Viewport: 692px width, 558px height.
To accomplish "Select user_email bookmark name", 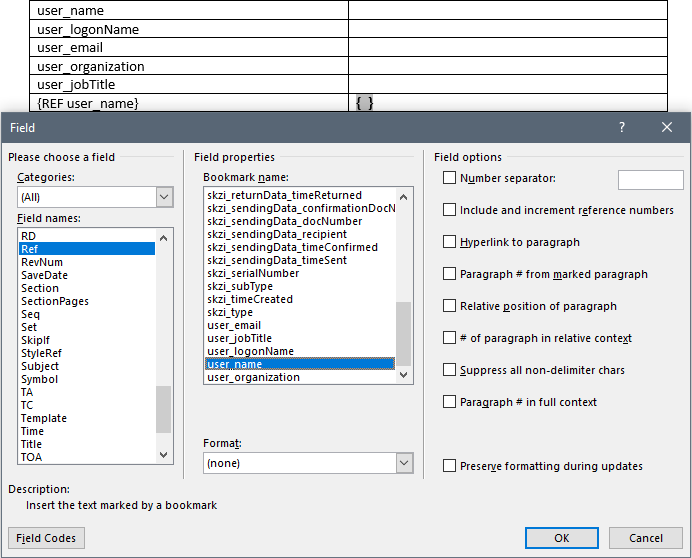I will [x=234, y=325].
